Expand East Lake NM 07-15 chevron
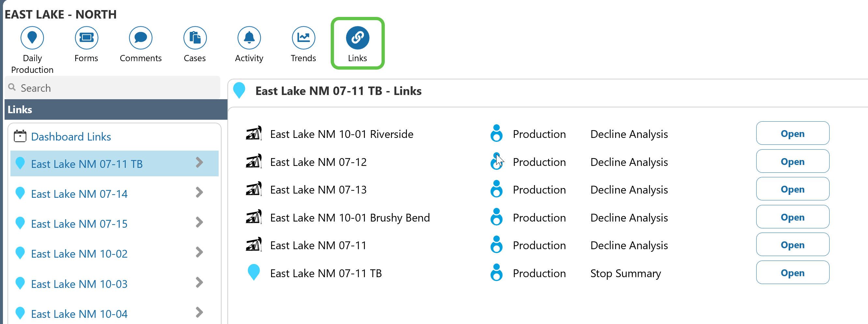The width and height of the screenshot is (868, 324). tap(199, 223)
